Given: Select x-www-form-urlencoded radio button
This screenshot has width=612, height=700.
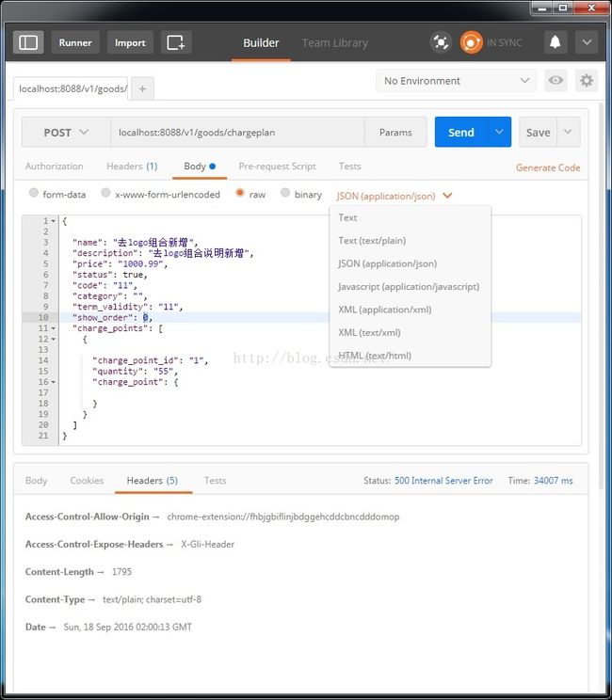Looking at the screenshot, I should pos(105,193).
